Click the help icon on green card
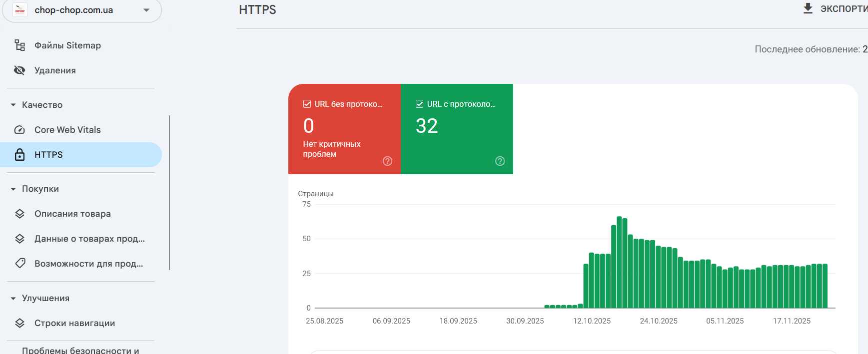 [500, 161]
